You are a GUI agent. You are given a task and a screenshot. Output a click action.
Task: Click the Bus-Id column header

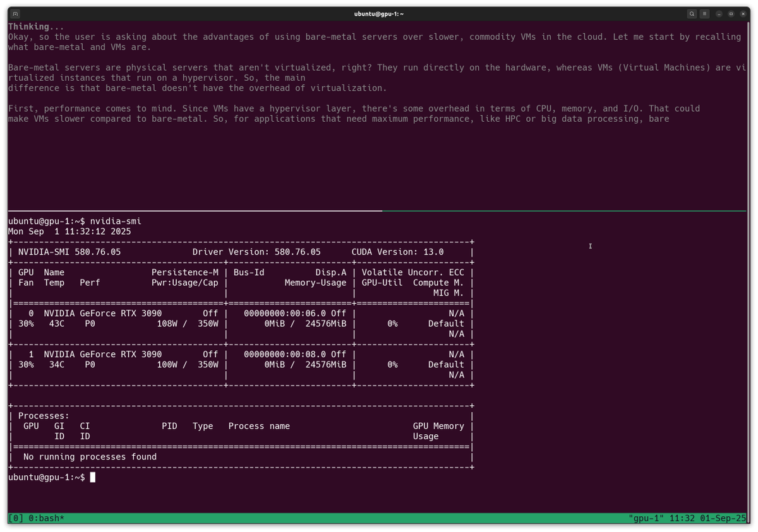pyautogui.click(x=249, y=272)
